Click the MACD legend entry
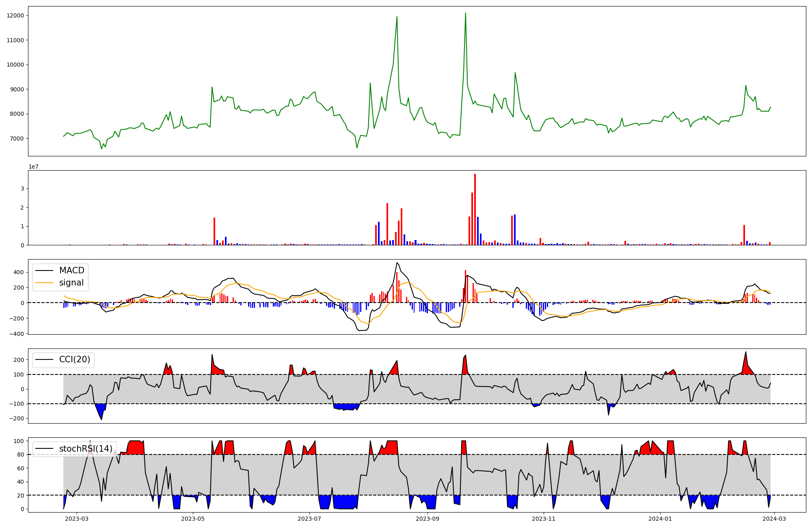812x528 pixels. 71,270
